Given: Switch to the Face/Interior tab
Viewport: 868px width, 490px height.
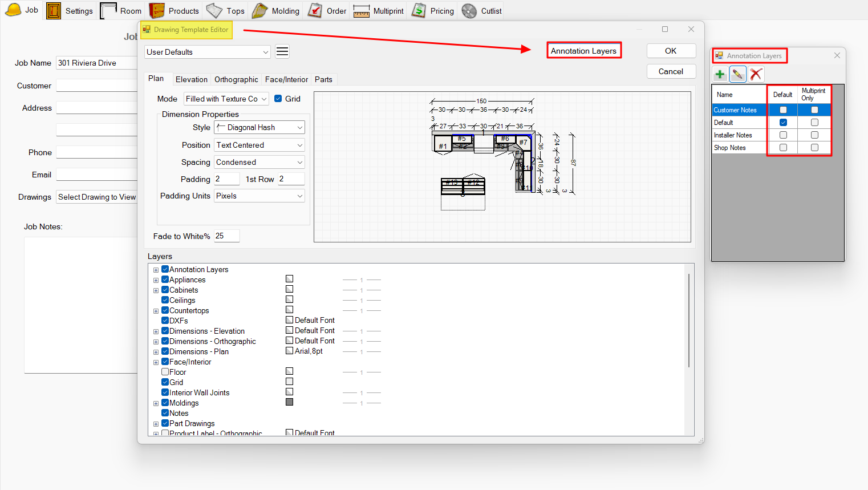Looking at the screenshot, I should pyautogui.click(x=286, y=79).
